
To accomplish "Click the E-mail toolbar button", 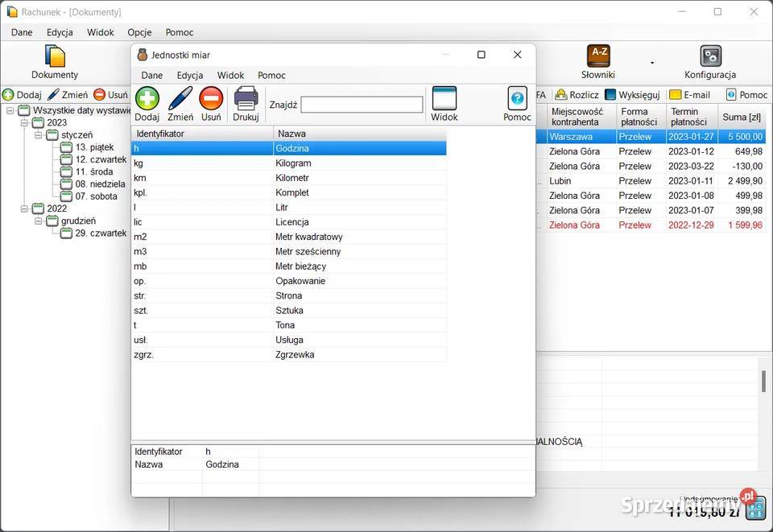I will tap(689, 95).
